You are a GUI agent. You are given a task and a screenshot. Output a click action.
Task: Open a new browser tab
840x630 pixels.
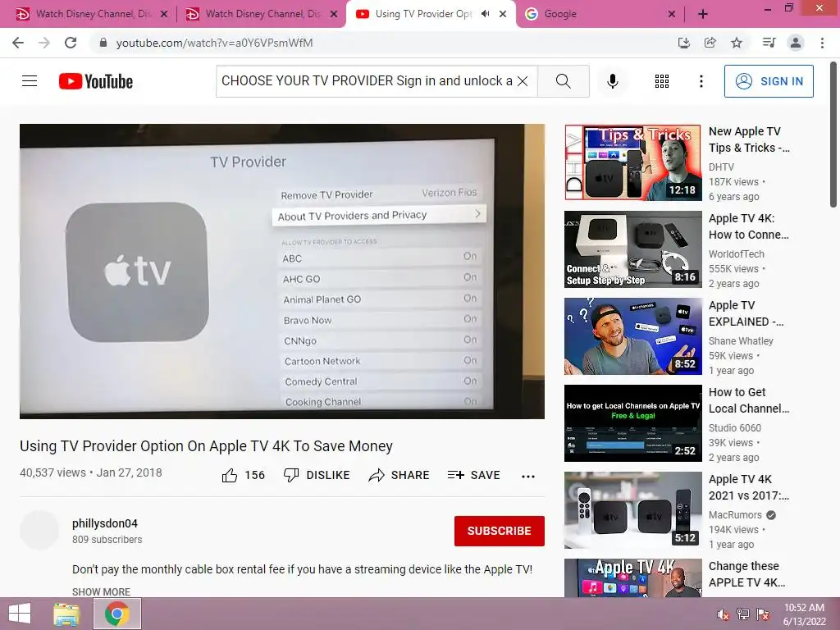click(x=703, y=14)
